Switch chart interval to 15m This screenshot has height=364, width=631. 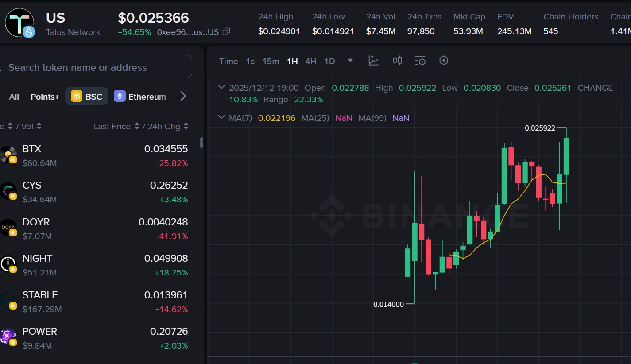pos(271,61)
